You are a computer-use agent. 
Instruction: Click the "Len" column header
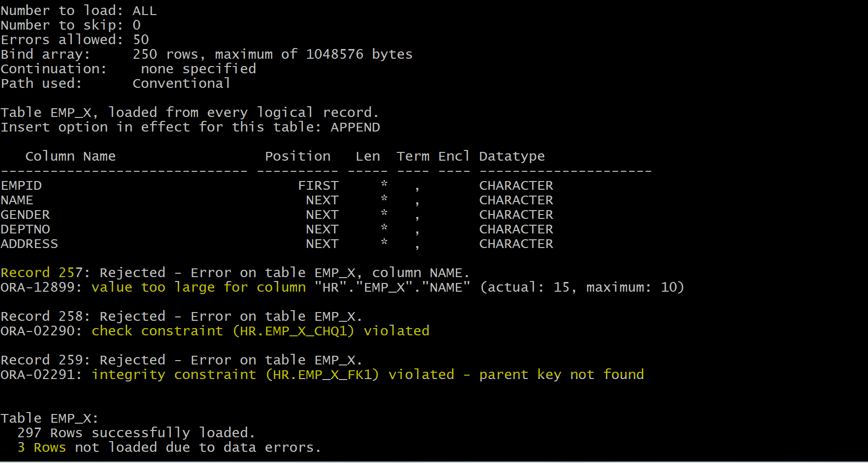(x=368, y=156)
